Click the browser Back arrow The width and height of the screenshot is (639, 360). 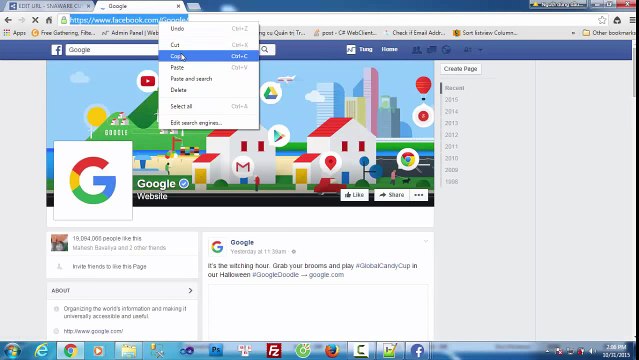click(8, 20)
